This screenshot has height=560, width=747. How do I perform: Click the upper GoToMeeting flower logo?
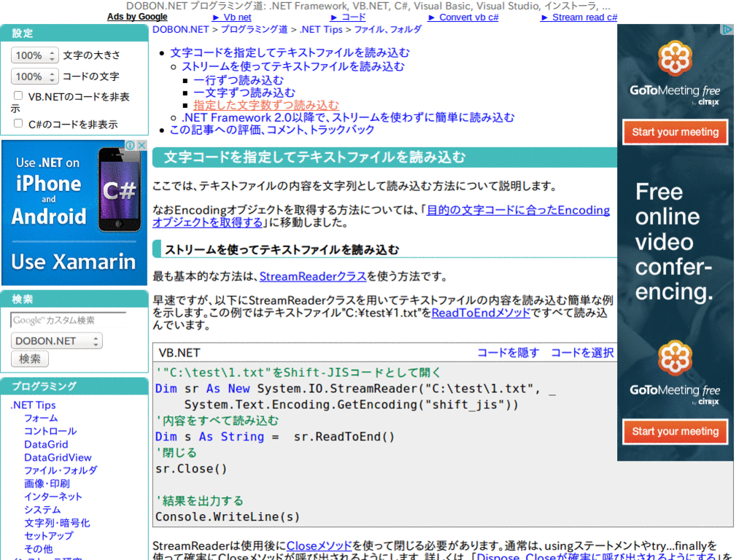(x=675, y=58)
